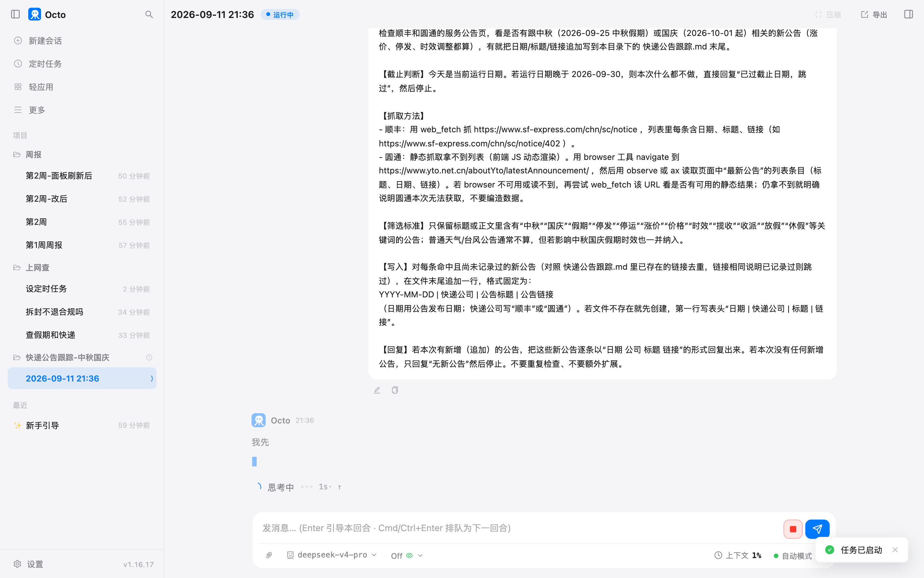Stop generation with the red stop button
Viewport: 924px width, 578px height.
(x=793, y=529)
